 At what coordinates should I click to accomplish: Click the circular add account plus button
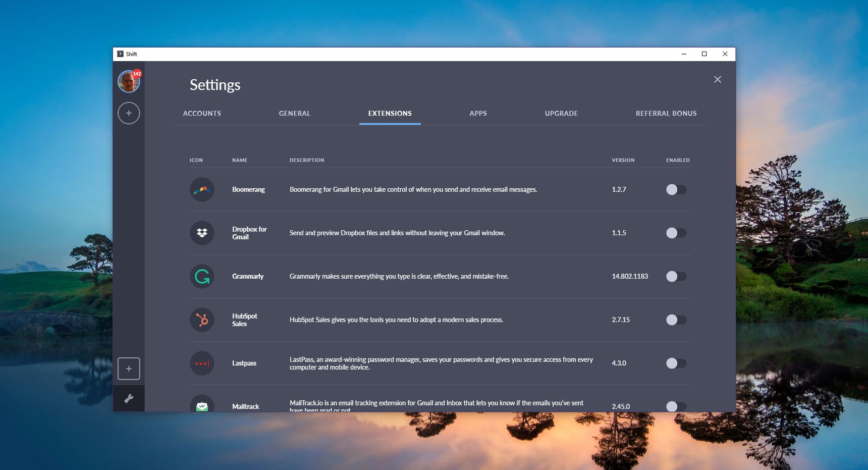click(x=129, y=113)
